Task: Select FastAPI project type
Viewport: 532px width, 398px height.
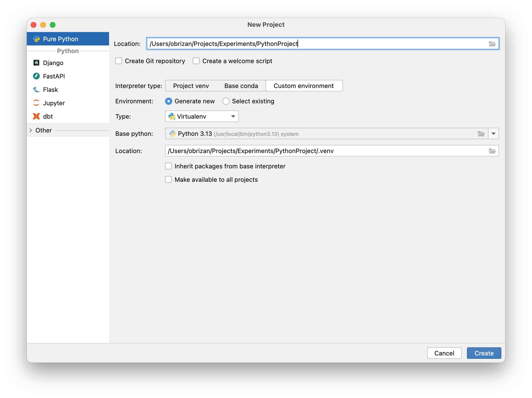Action: tap(68, 76)
